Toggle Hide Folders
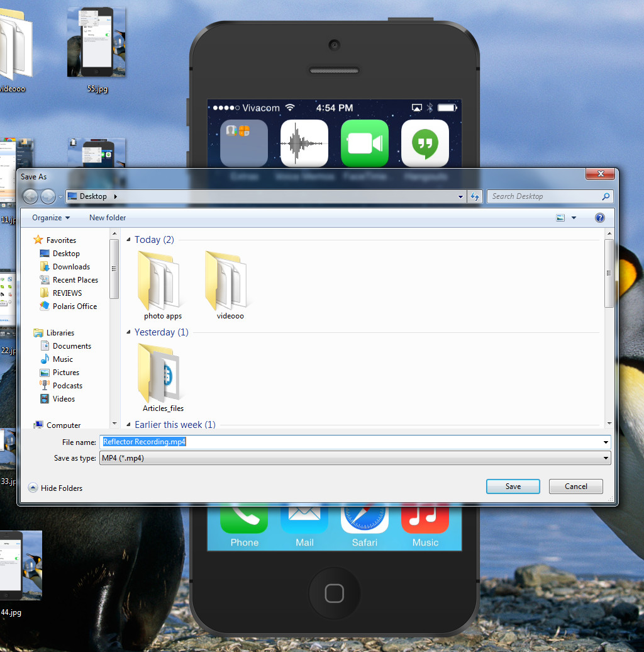 (x=56, y=488)
